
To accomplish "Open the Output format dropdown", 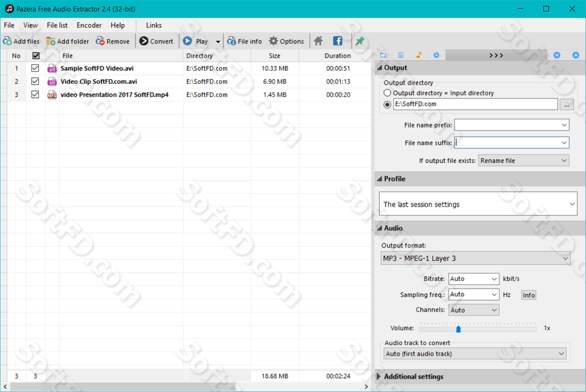I will tap(475, 258).
